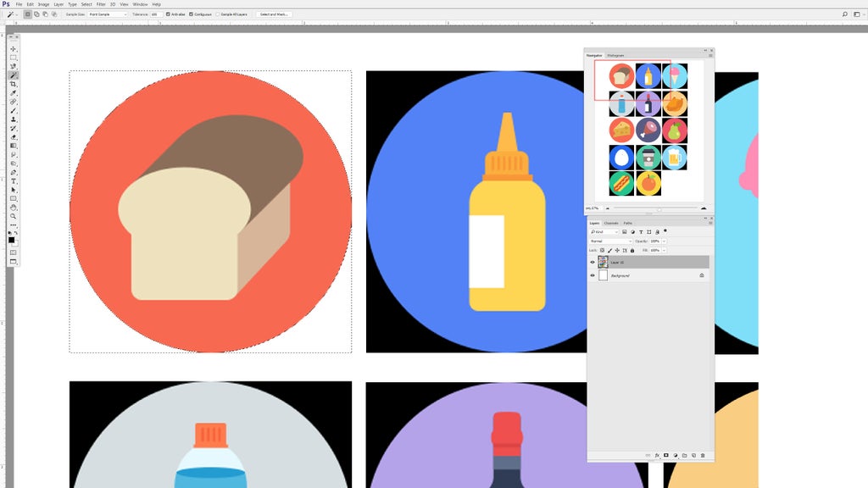Select the Rectangle shape tool
Image resolution: width=868 pixels, height=488 pixels.
pyautogui.click(x=14, y=198)
